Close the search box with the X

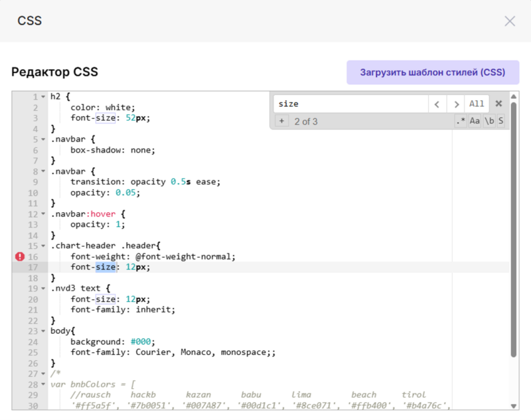[498, 104]
